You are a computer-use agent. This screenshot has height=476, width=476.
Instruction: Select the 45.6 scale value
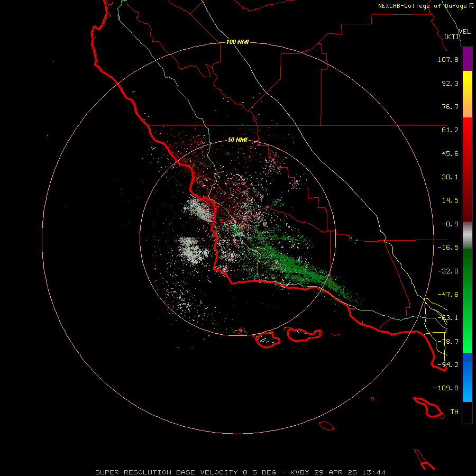(x=450, y=153)
